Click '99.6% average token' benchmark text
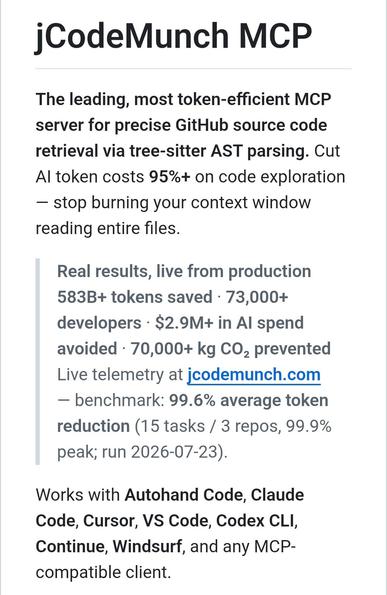This screenshot has width=387, height=595. point(249,401)
